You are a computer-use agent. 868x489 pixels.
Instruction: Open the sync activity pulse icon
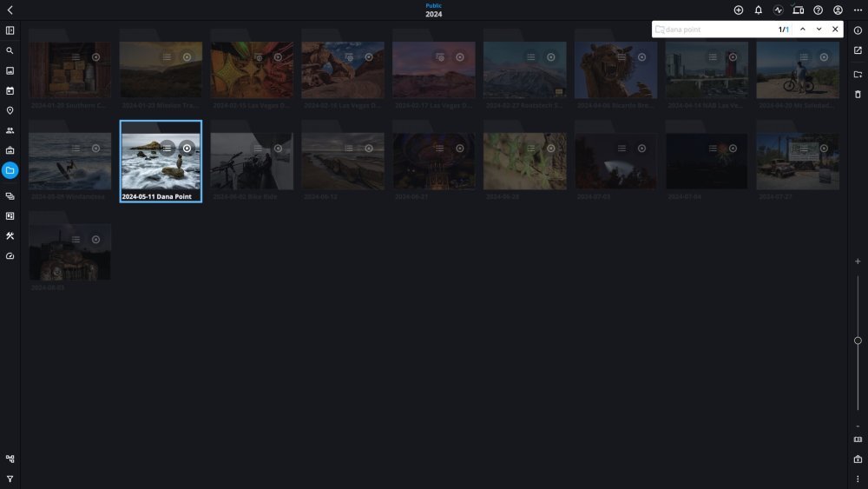tap(779, 10)
